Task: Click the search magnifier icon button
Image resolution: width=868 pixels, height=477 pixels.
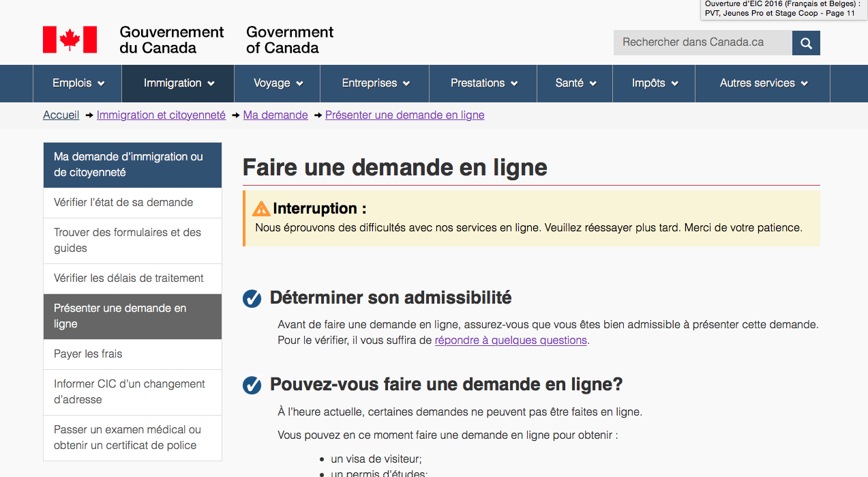Action: [806, 43]
